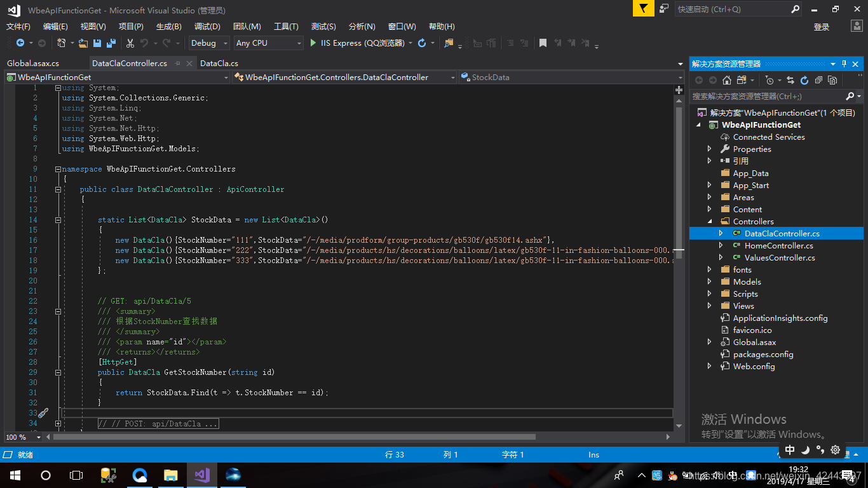This screenshot has height=488, width=868.
Task: Open the 文件(F) menu
Action: point(18,27)
